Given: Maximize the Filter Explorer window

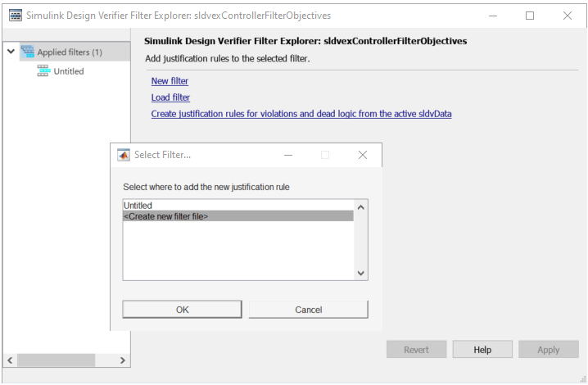Looking at the screenshot, I should tap(530, 16).
